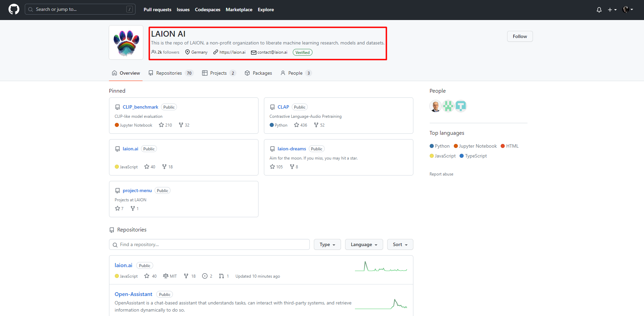View the 8 forks of laion-dreams
The height and width of the screenshot is (316, 644).
tap(294, 167)
